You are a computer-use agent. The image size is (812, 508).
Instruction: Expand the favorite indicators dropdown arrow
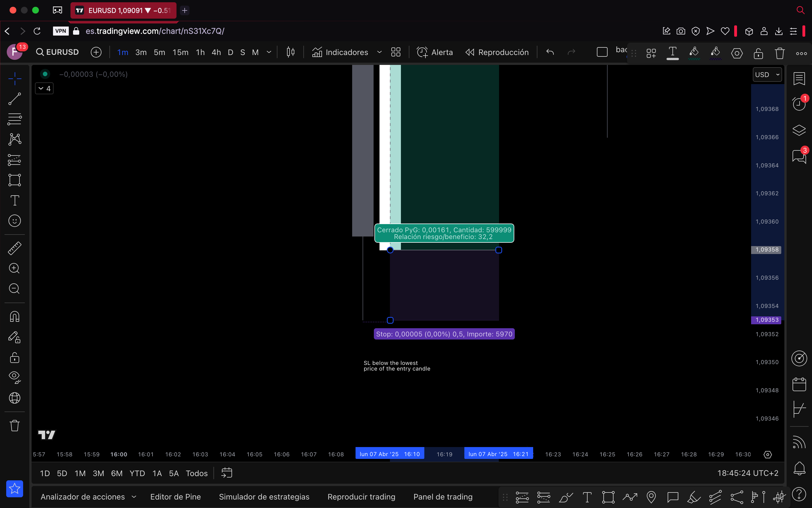coord(379,52)
